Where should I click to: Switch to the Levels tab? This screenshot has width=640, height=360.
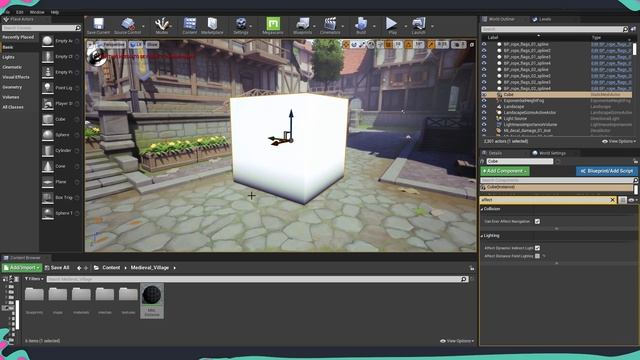tap(545, 19)
